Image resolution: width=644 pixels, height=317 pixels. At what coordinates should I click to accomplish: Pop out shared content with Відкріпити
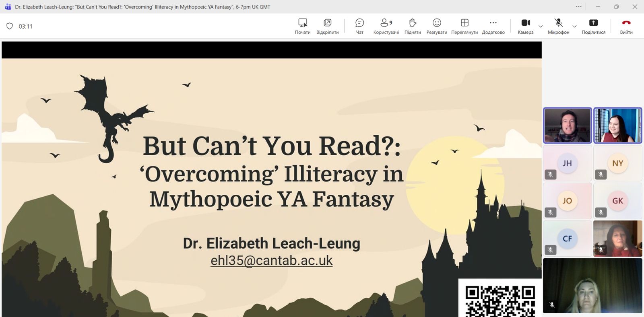(327, 26)
